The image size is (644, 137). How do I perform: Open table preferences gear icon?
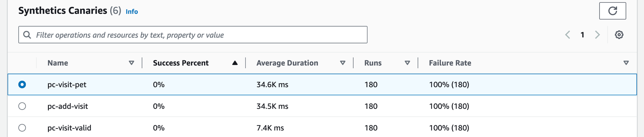tap(619, 35)
